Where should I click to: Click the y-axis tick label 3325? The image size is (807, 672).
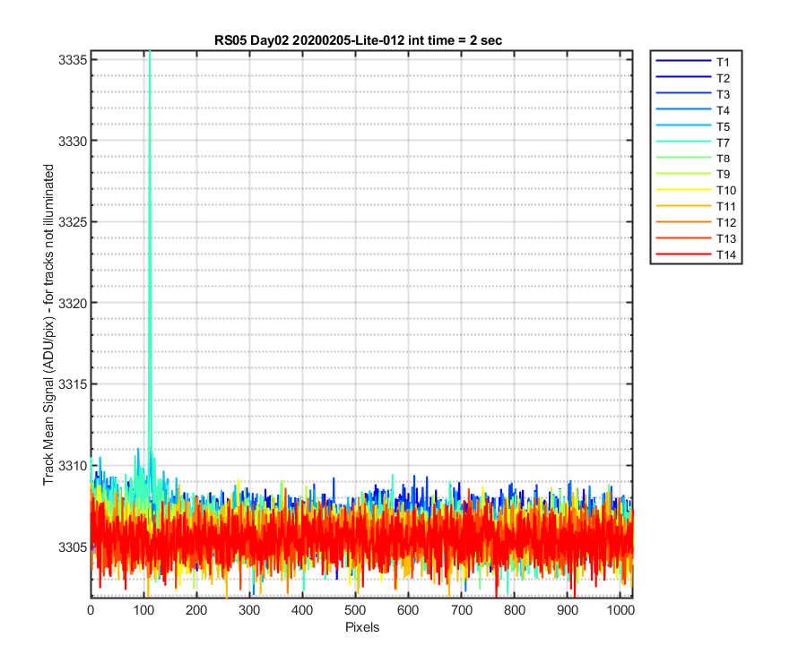(71, 222)
